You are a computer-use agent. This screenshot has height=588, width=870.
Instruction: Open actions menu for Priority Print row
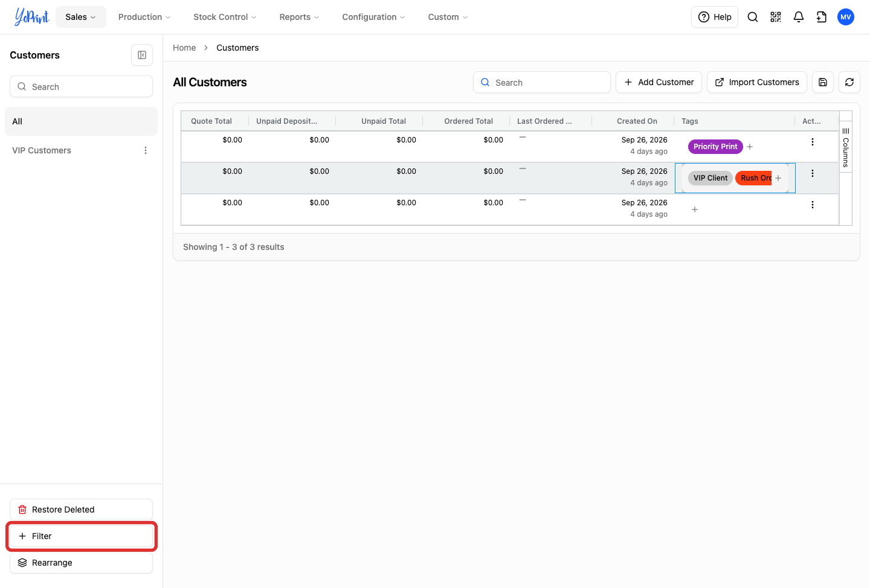click(813, 142)
